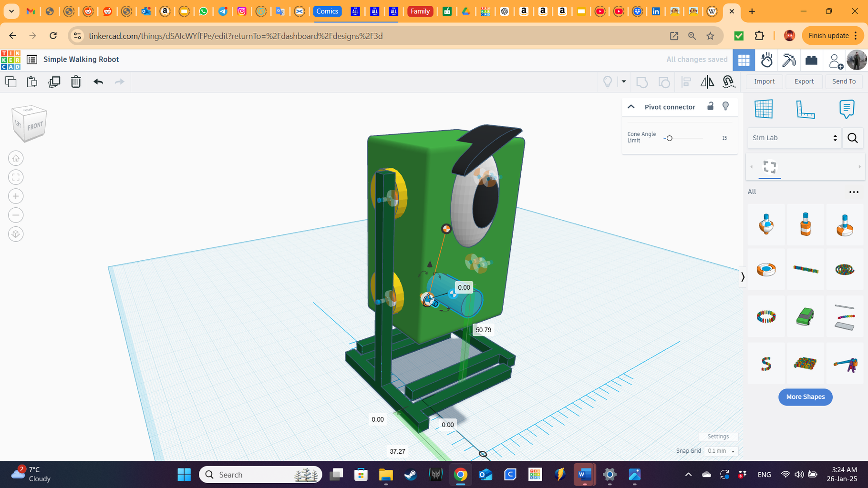Click Cone Angle Limit value 15
The image size is (868, 488).
click(724, 138)
